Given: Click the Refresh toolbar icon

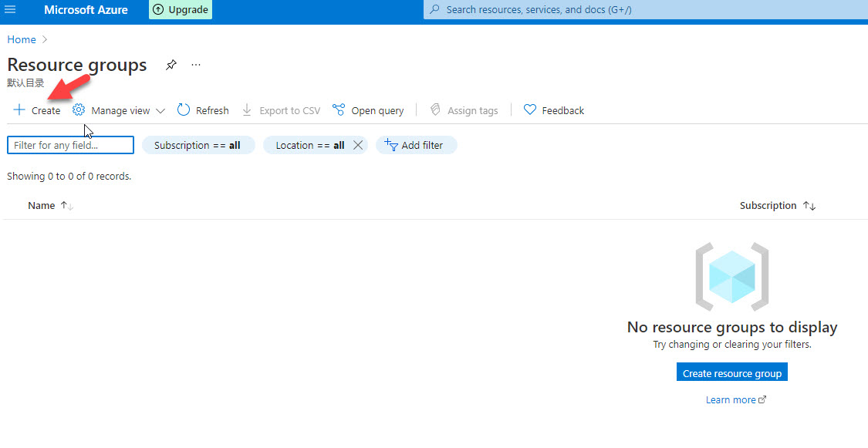Looking at the screenshot, I should [184, 110].
